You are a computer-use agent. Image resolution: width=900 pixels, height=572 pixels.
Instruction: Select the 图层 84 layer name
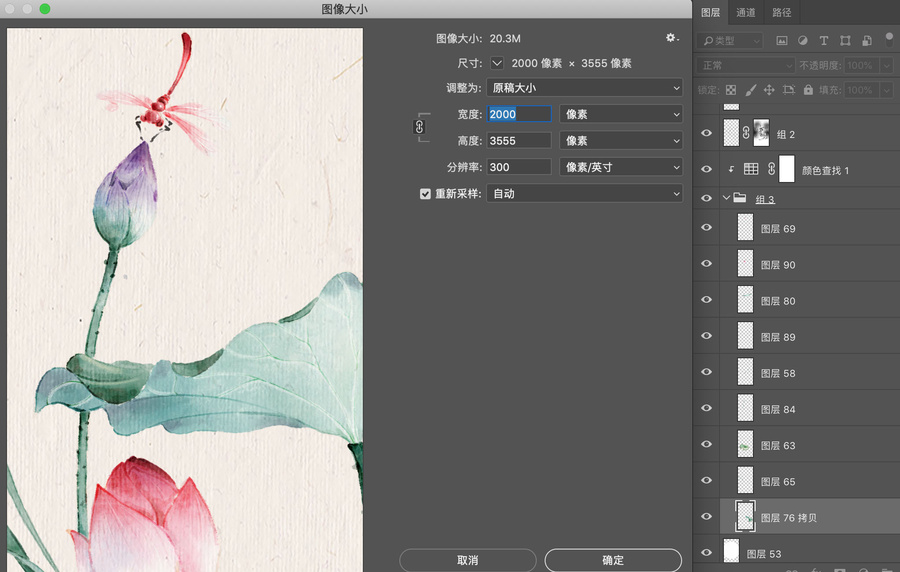[778, 409]
